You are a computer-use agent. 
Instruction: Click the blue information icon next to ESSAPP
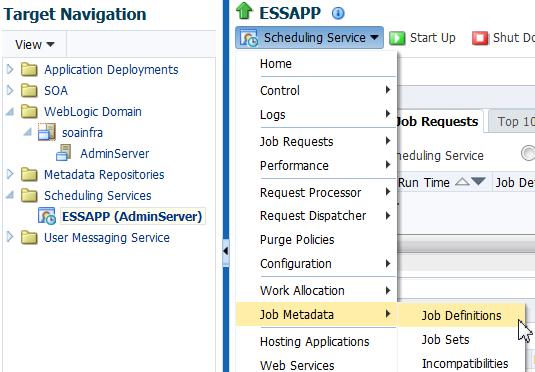[x=338, y=13]
